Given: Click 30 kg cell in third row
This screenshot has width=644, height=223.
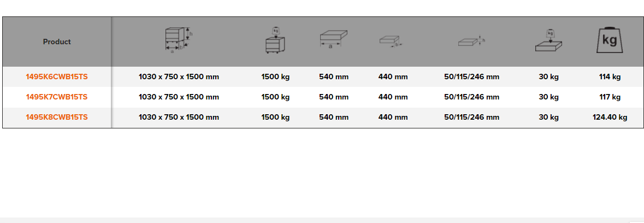Looking at the screenshot, I should pos(548,117).
